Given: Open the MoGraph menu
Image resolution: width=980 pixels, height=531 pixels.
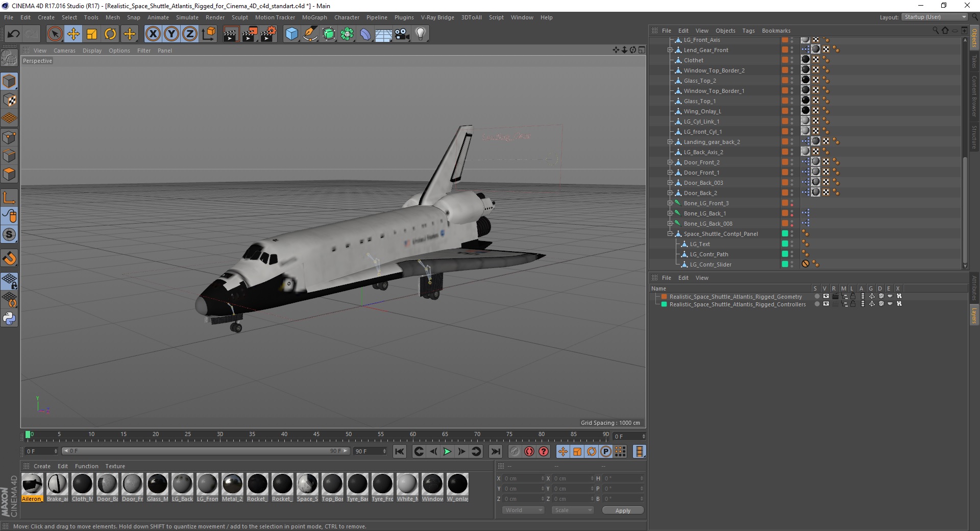Looking at the screenshot, I should tap(314, 17).
